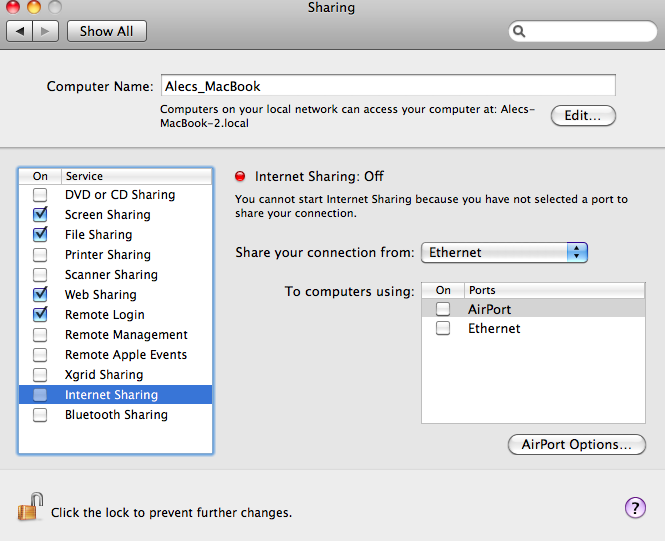
Task: Go forward with the right arrow button
Action: 46,31
